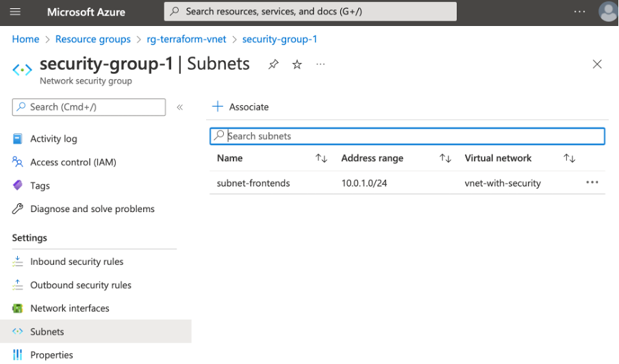Screen dimensions: 619x364
Task: Click the Name column header
Action: [x=230, y=158]
